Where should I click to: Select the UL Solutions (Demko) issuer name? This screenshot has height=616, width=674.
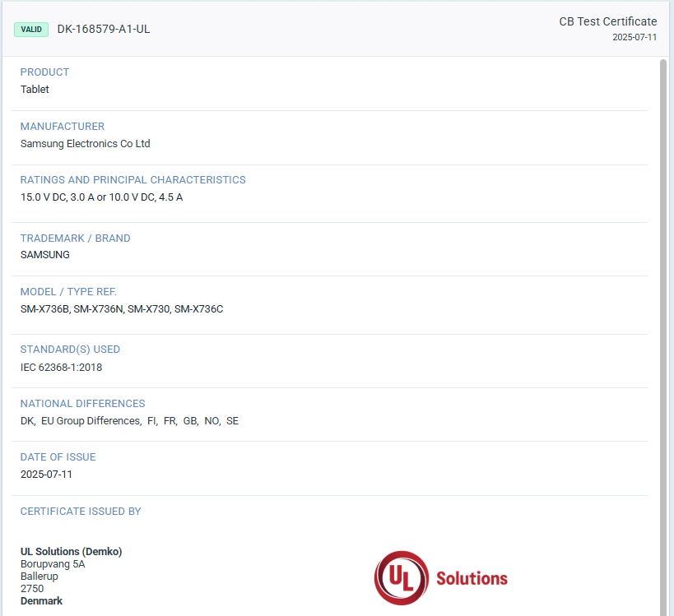click(71, 552)
